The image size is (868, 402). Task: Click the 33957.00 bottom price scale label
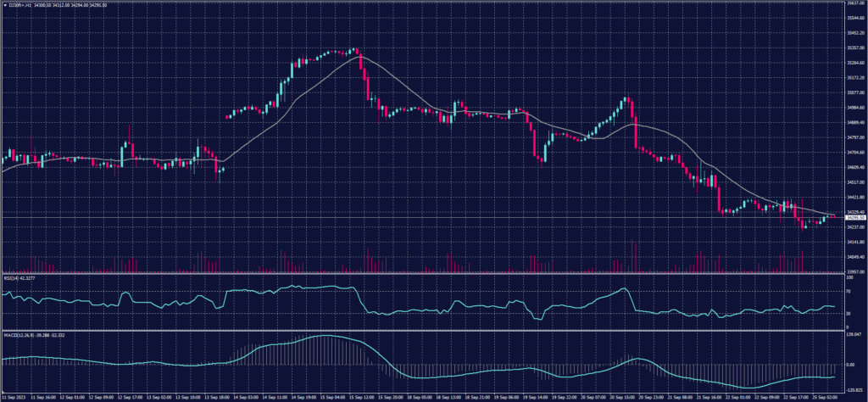coord(854,271)
